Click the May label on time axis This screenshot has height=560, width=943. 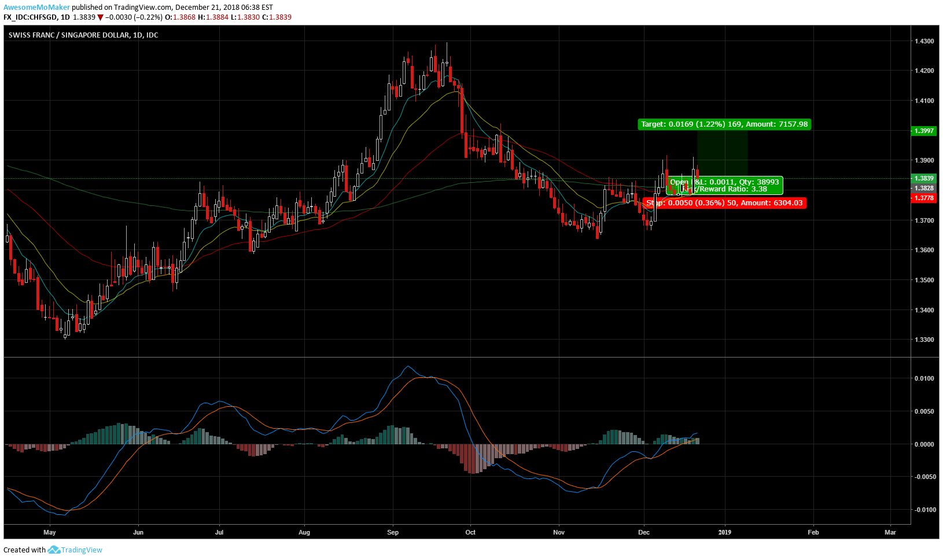50,532
